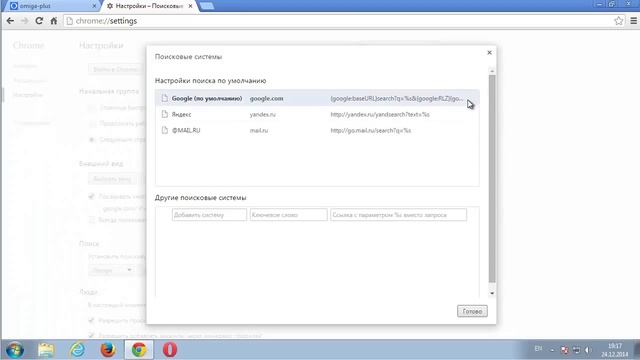
Task: Close the omiga-plus tab
Action: (94, 6)
